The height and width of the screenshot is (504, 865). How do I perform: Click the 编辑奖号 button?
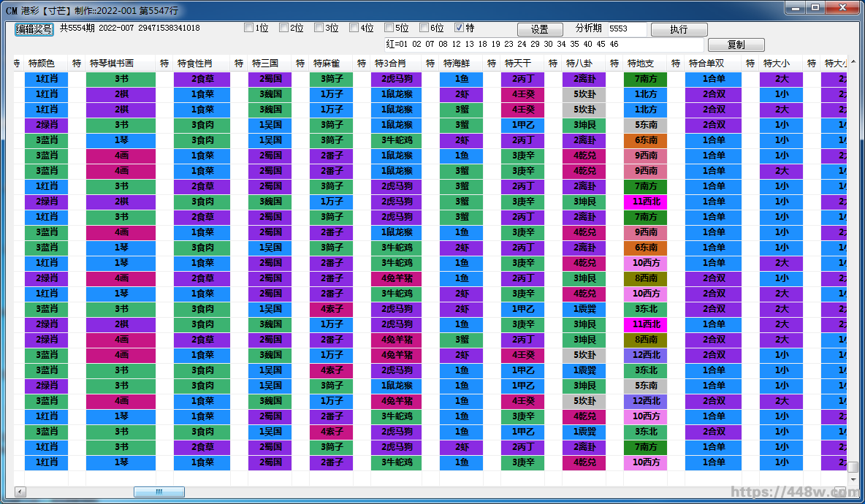click(34, 28)
